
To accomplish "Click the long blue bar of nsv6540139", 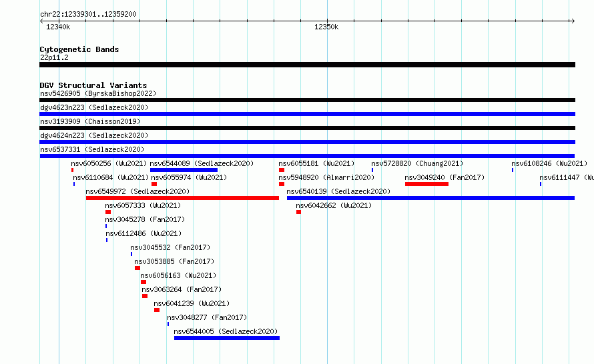I will click(x=430, y=198).
